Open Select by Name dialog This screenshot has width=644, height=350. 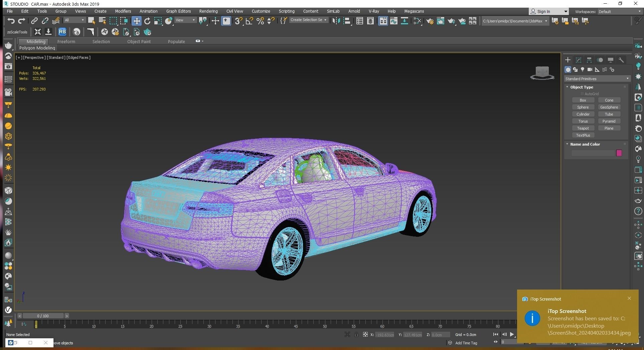coord(102,21)
